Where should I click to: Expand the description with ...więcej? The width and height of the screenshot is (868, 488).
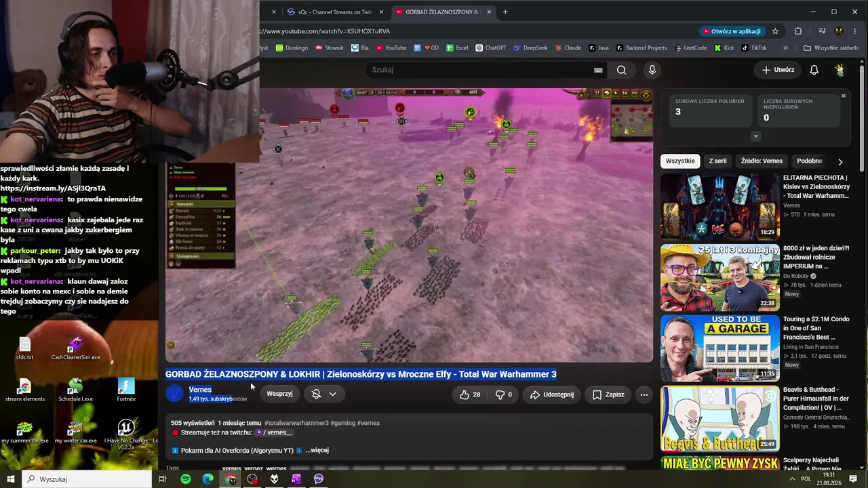point(317,450)
